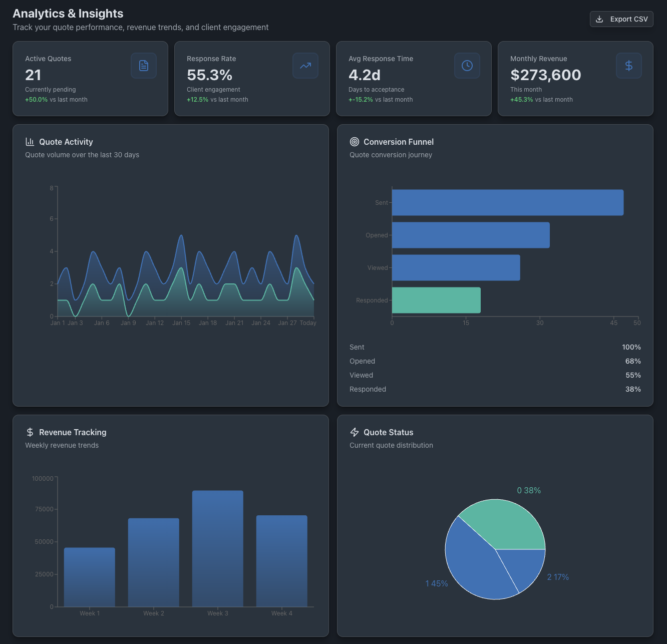Click the Responded 38% statistic row

click(495, 389)
